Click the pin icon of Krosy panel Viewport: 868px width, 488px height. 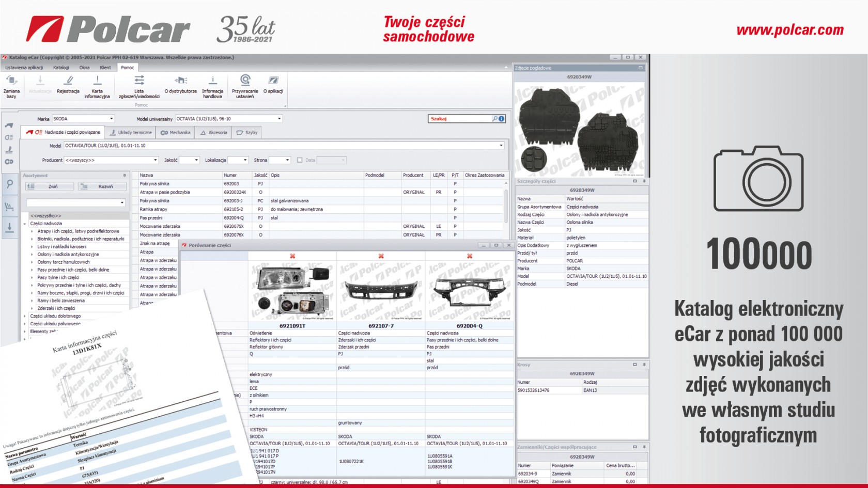tap(644, 365)
